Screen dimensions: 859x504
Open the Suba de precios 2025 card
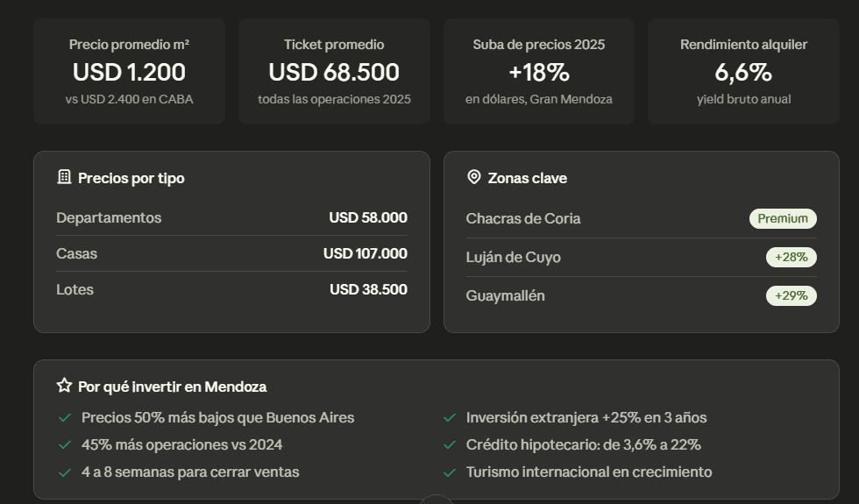coord(539,72)
